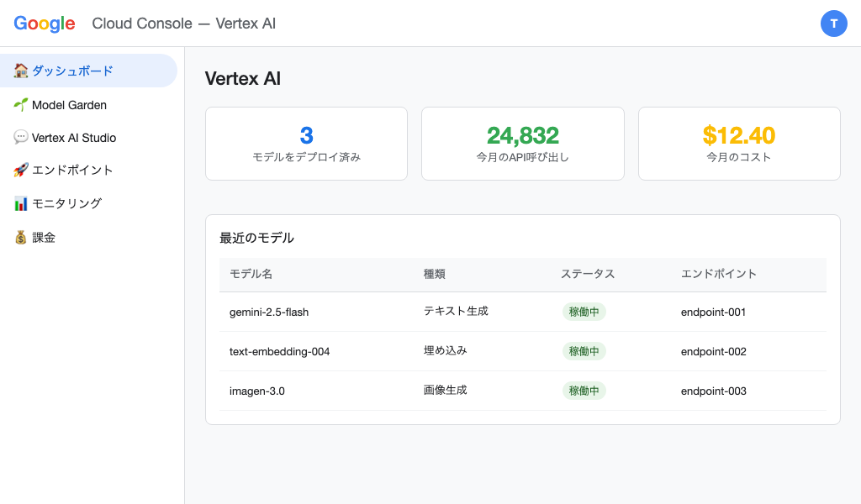Navigate to the Model Garden menu entry

click(x=69, y=104)
